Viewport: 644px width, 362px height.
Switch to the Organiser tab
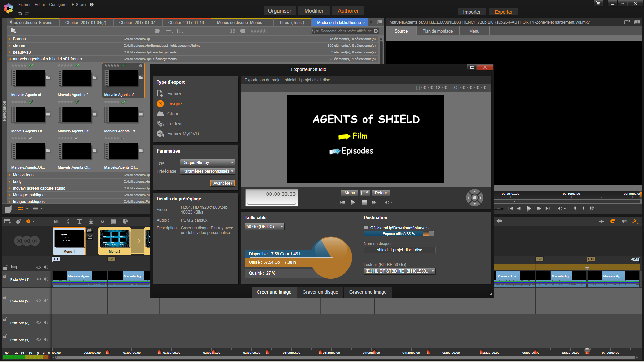pos(279,11)
